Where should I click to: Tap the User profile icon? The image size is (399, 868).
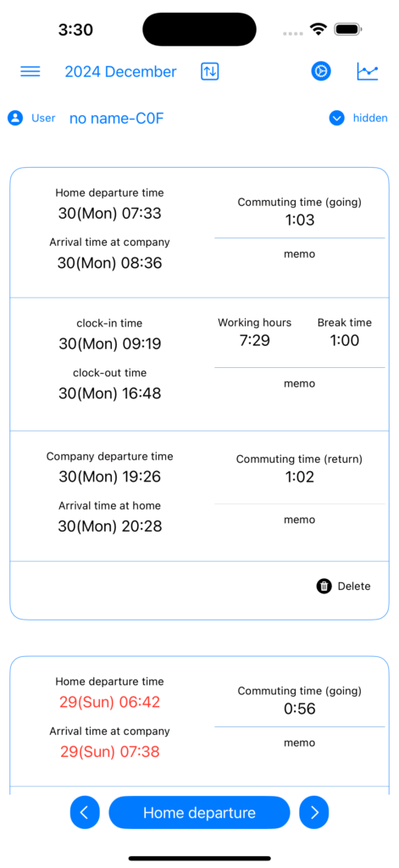15,118
